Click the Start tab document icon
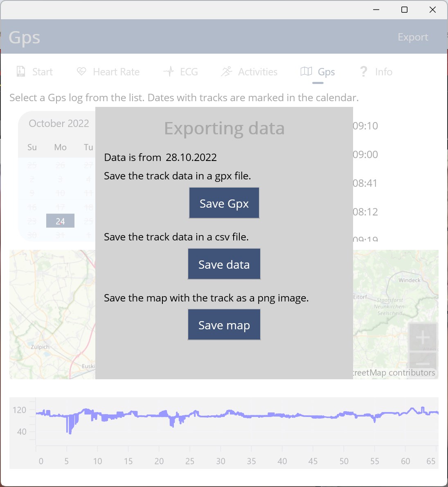 coord(21,71)
